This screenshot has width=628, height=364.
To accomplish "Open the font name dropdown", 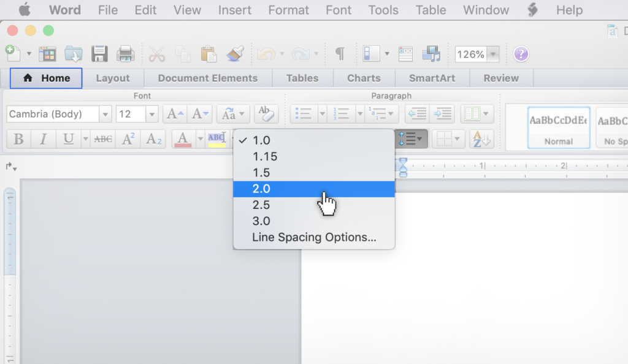I will [105, 113].
